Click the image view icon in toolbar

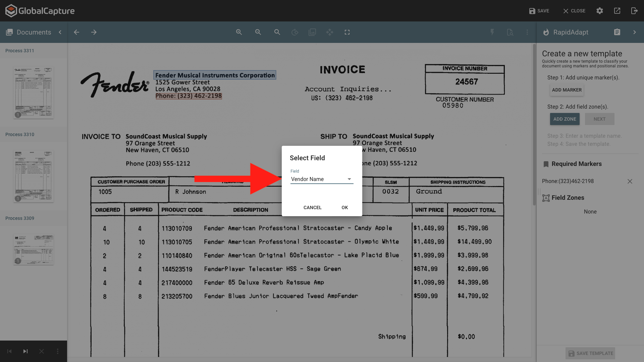pos(312,32)
